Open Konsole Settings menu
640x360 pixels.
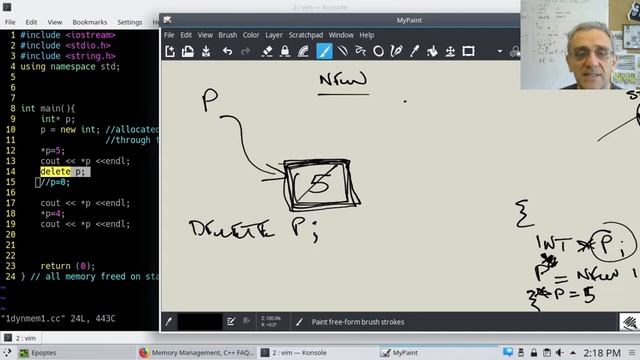pos(130,22)
